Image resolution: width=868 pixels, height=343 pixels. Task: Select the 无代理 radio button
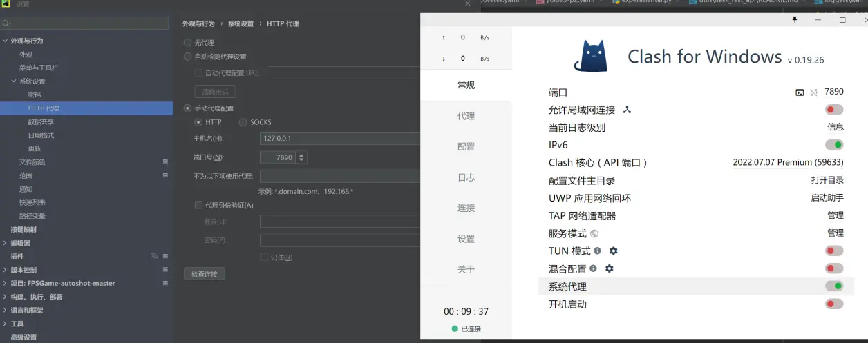pos(187,43)
